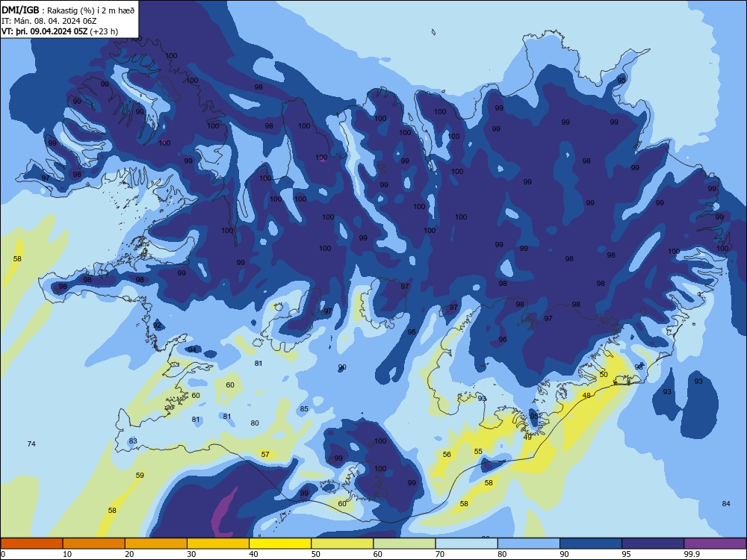Select the legend tick label '30'

[x=191, y=554]
